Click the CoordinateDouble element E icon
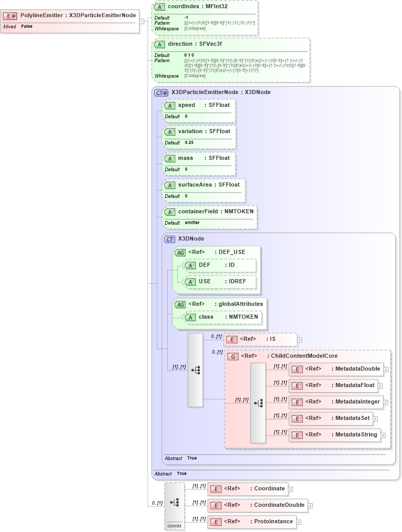The width and height of the screenshot is (402, 532). point(216,506)
